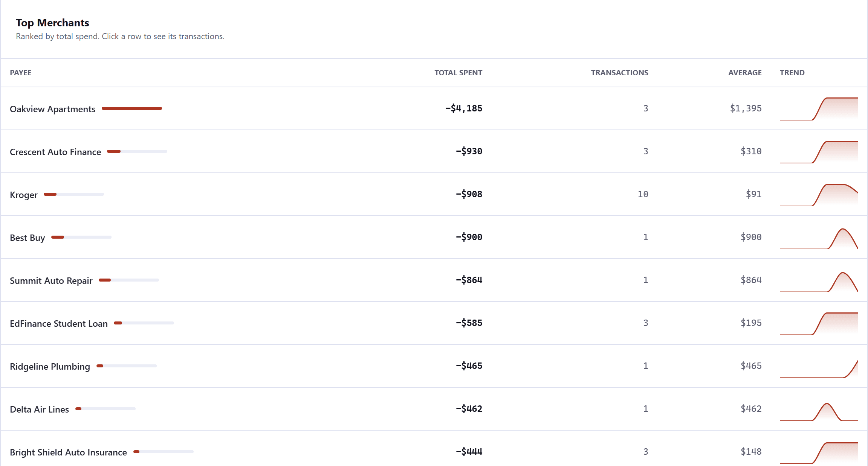Click Oakview Apartments spend share bar
Viewport: 868px width, 466px height.
coord(132,108)
